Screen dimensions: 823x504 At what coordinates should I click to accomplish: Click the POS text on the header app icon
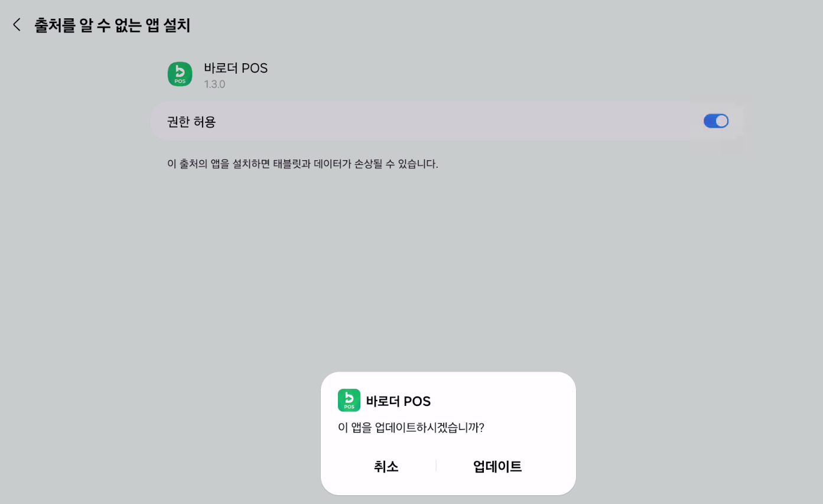tap(180, 82)
